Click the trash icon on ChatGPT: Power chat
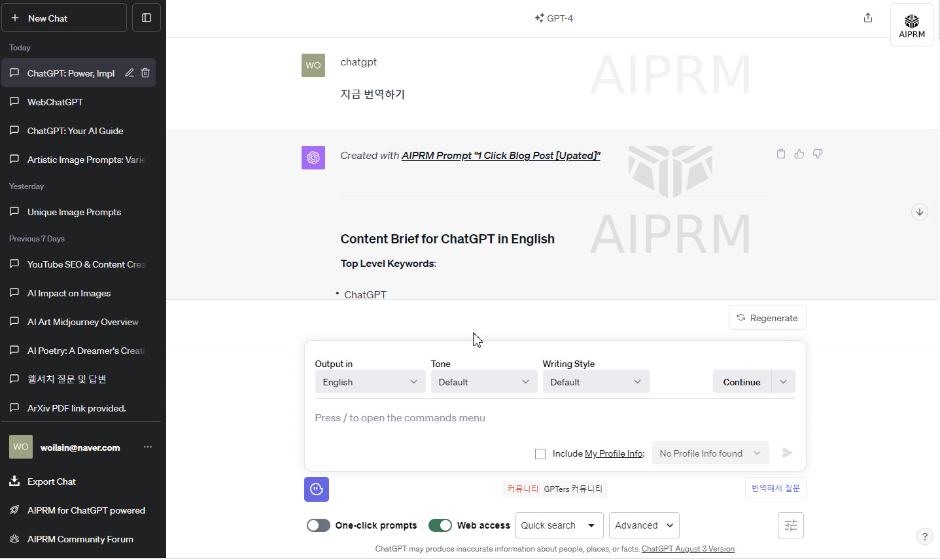The image size is (940, 560). click(x=145, y=73)
